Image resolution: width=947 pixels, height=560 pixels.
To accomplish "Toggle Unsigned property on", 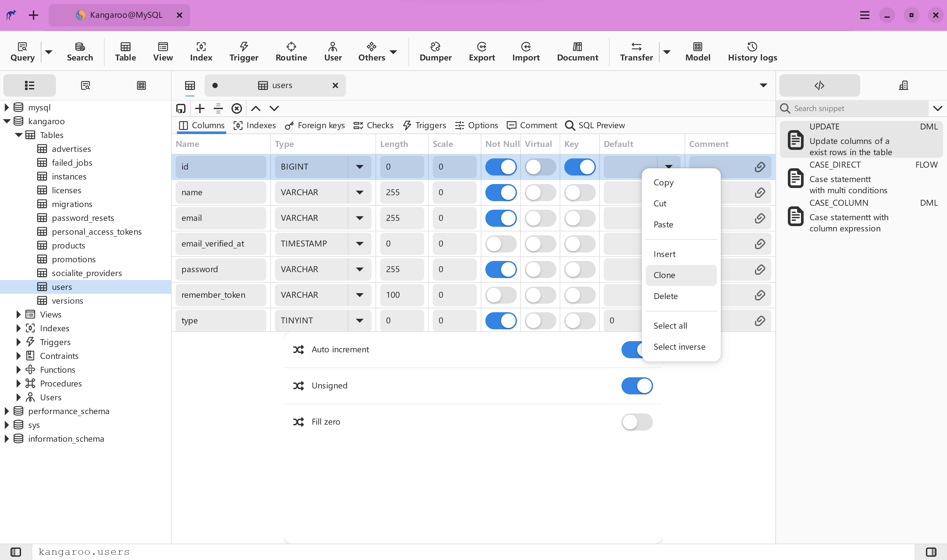I will pyautogui.click(x=637, y=385).
